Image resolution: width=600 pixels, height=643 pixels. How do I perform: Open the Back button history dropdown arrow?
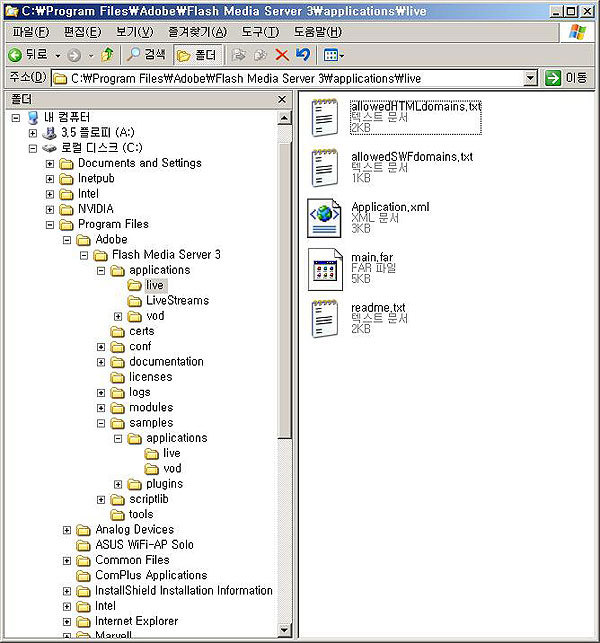58,55
